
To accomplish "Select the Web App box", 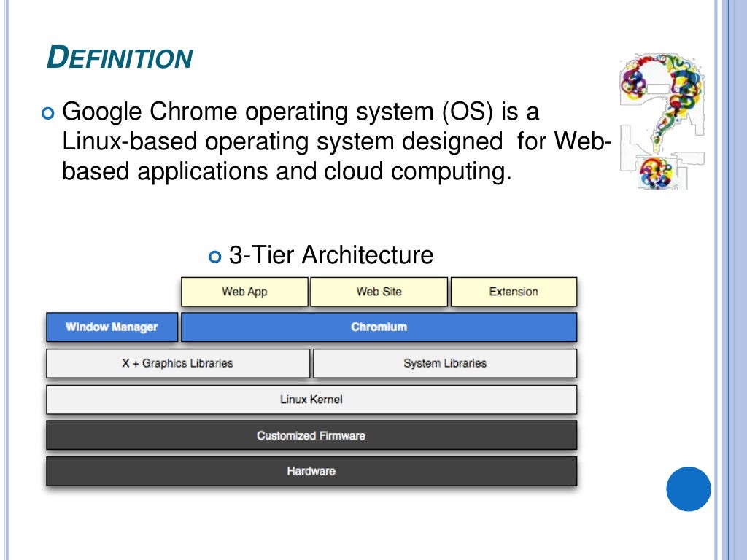I will tap(244, 292).
